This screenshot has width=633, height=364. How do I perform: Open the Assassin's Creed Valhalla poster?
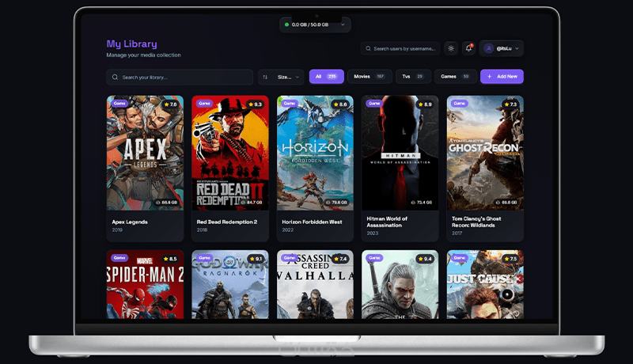315,285
